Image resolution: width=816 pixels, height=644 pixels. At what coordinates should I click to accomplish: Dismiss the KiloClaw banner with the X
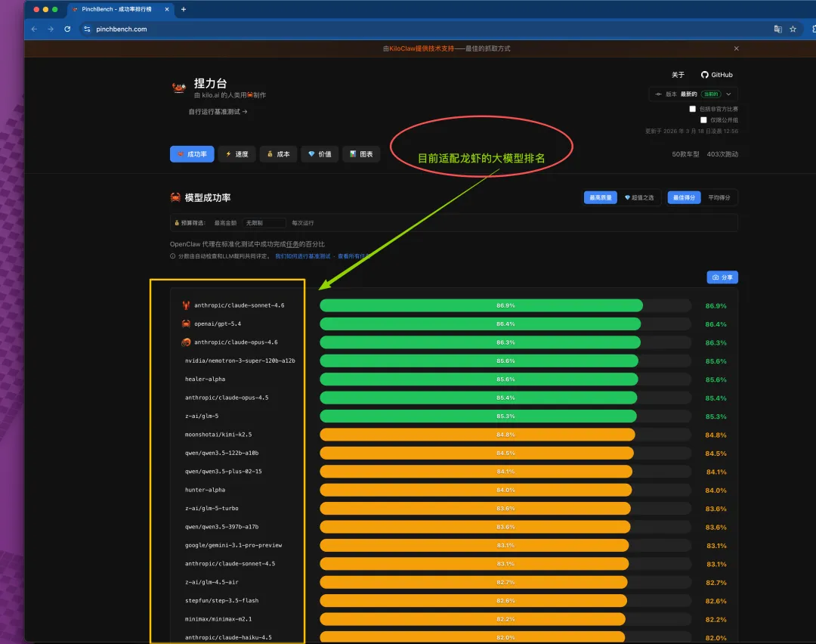click(x=736, y=48)
